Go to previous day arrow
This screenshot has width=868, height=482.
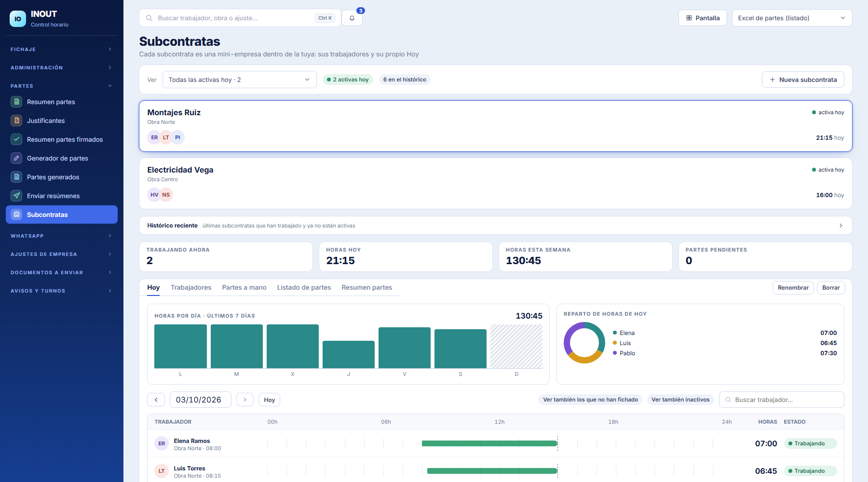pyautogui.click(x=156, y=400)
